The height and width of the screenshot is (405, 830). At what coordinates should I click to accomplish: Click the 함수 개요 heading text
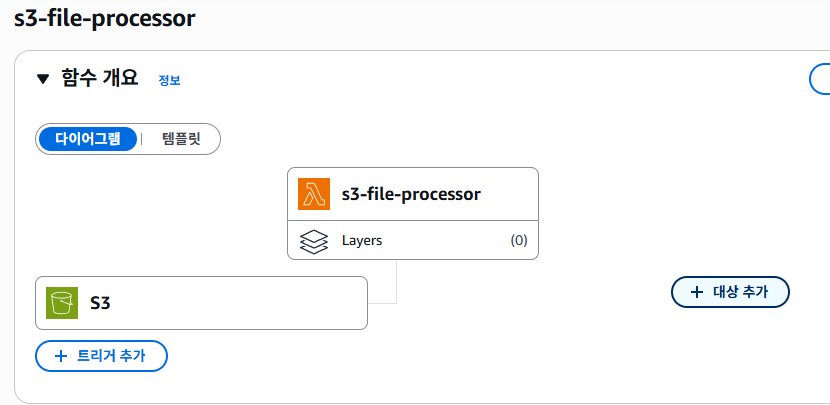click(99, 79)
